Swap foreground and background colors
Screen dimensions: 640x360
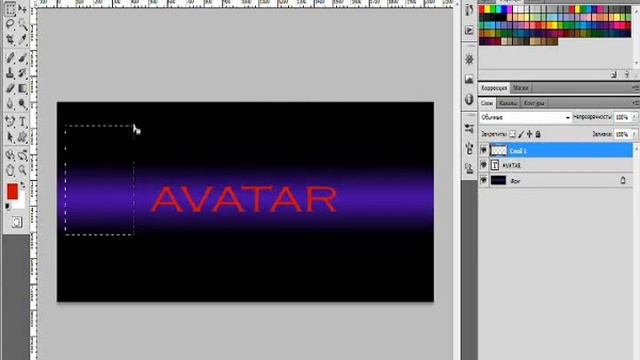coord(23,185)
